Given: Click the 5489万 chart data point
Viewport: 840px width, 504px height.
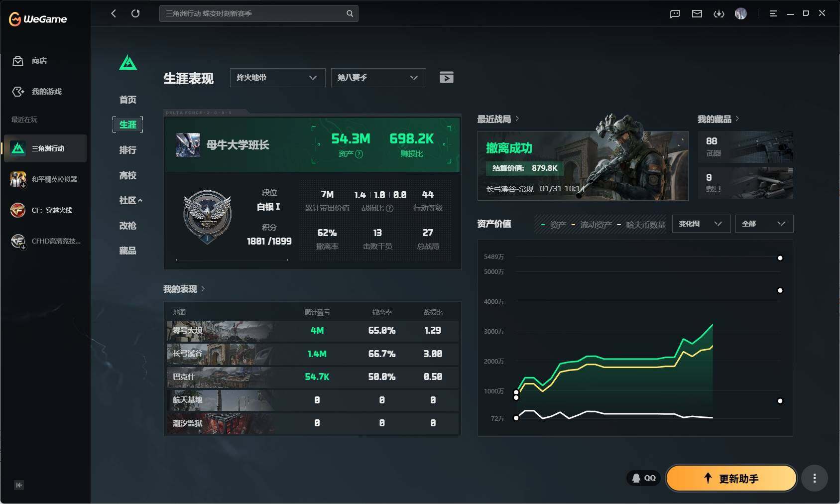Looking at the screenshot, I should [780, 258].
